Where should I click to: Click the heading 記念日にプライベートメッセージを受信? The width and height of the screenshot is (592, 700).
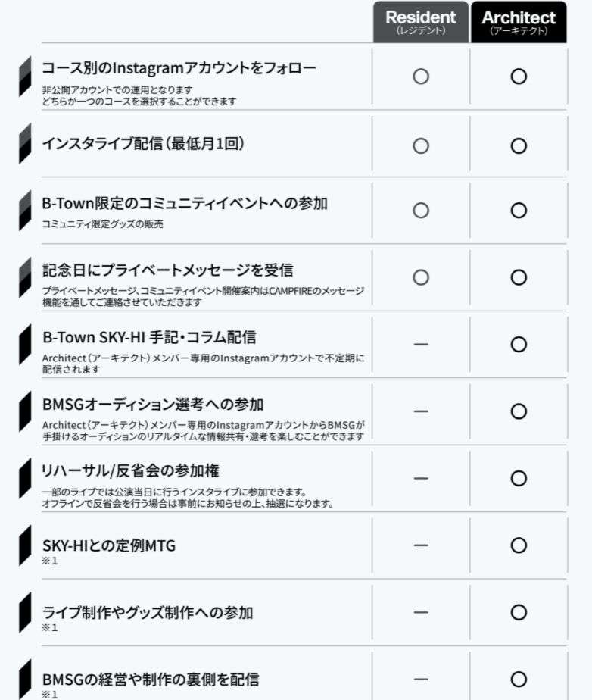click(x=168, y=270)
